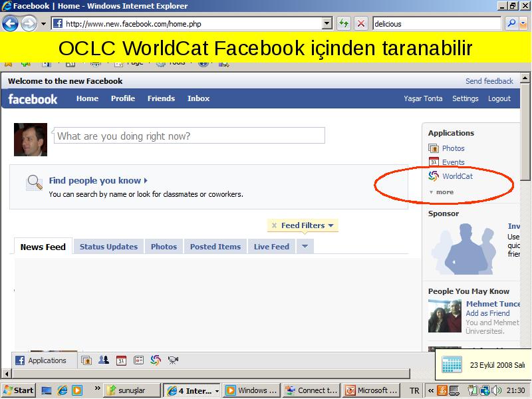Open Inbox in Facebook navigation

(198, 98)
